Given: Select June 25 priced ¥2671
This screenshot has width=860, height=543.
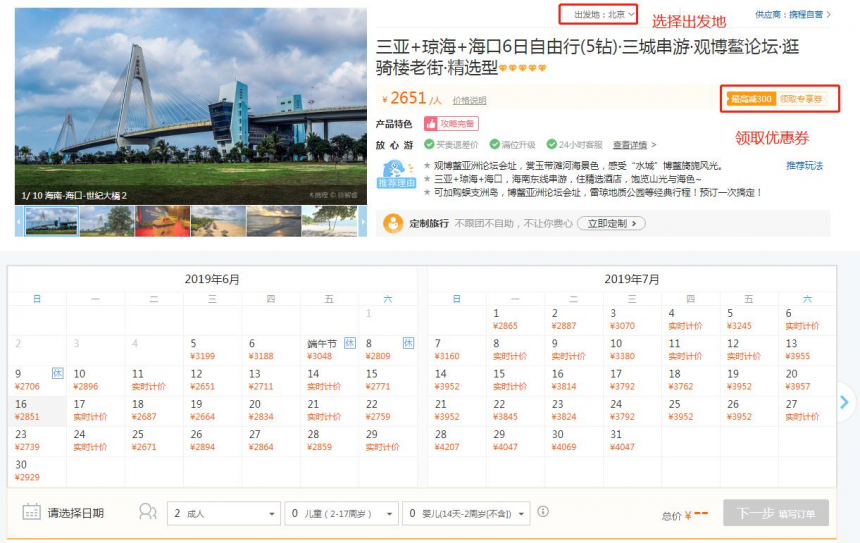Looking at the screenshot, I should pyautogui.click(x=154, y=440).
